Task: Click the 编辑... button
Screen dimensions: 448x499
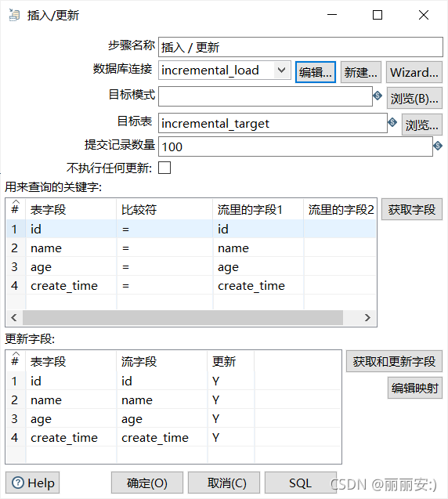Action: pos(316,72)
